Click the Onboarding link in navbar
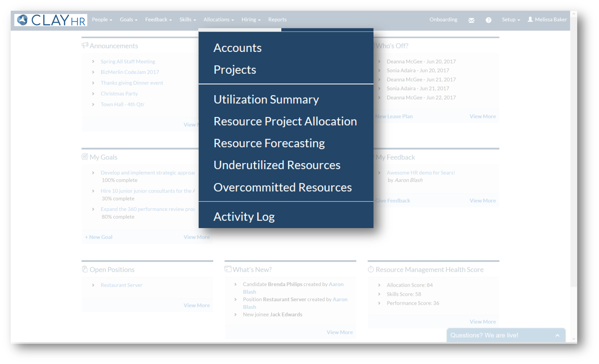Screen dimensions: 599x364 pyautogui.click(x=443, y=20)
